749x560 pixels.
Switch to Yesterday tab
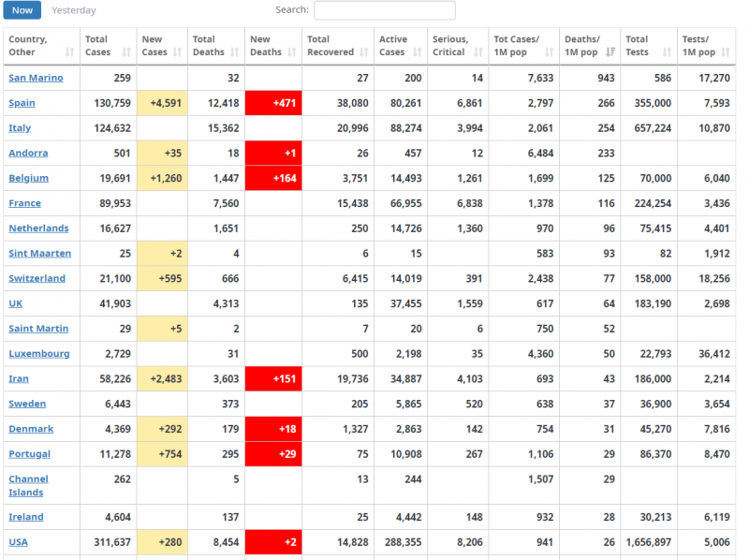coord(73,10)
